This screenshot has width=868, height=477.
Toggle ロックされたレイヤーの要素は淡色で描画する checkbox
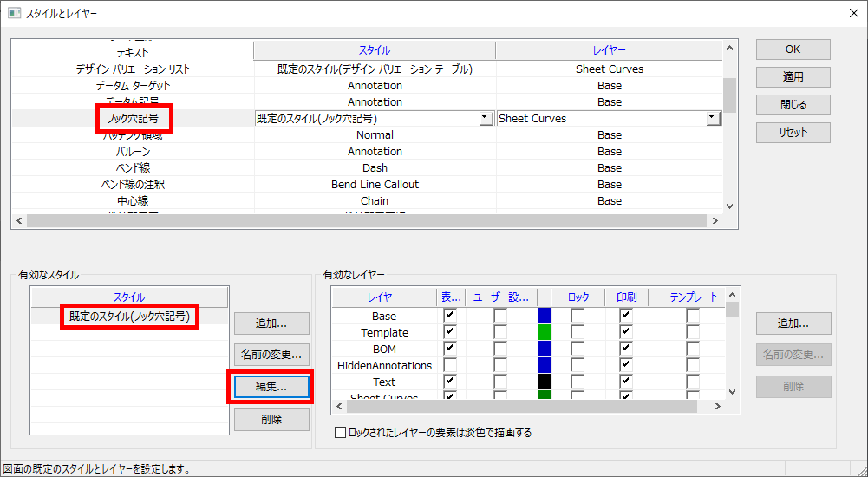[x=341, y=433]
